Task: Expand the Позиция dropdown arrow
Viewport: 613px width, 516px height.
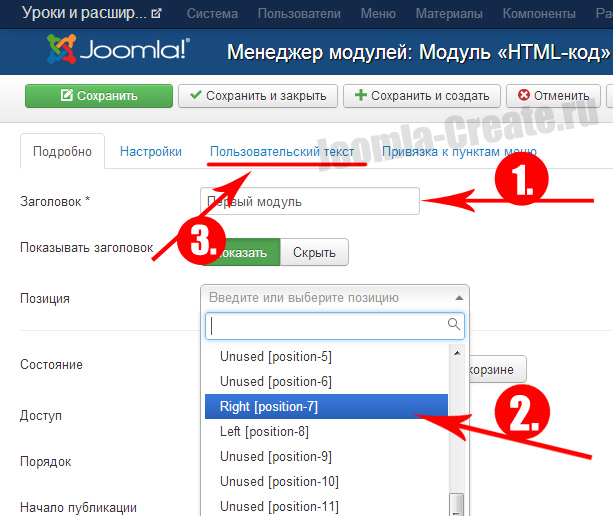Action: pos(459,298)
